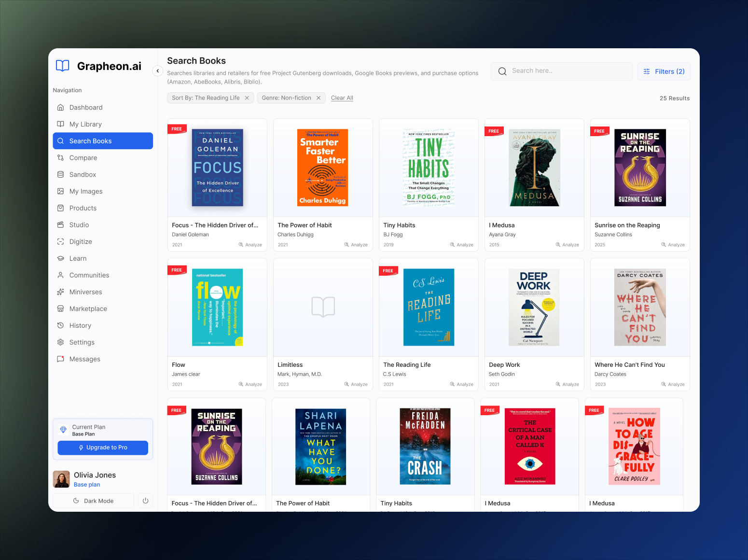
Task: Click Analyze icon on The Reading Life card
Action: pos(452,384)
